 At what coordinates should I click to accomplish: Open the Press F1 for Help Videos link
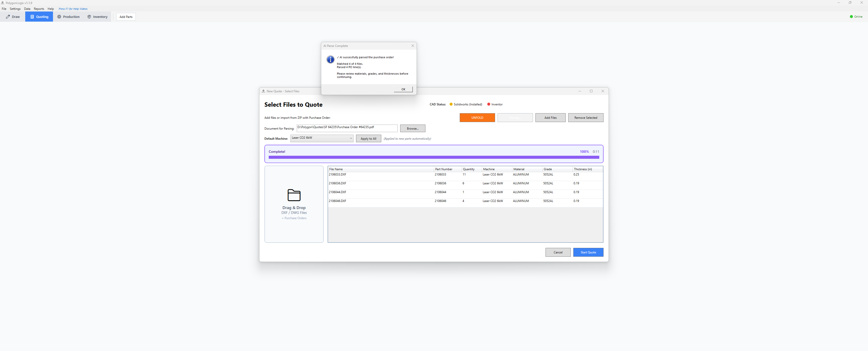click(73, 9)
